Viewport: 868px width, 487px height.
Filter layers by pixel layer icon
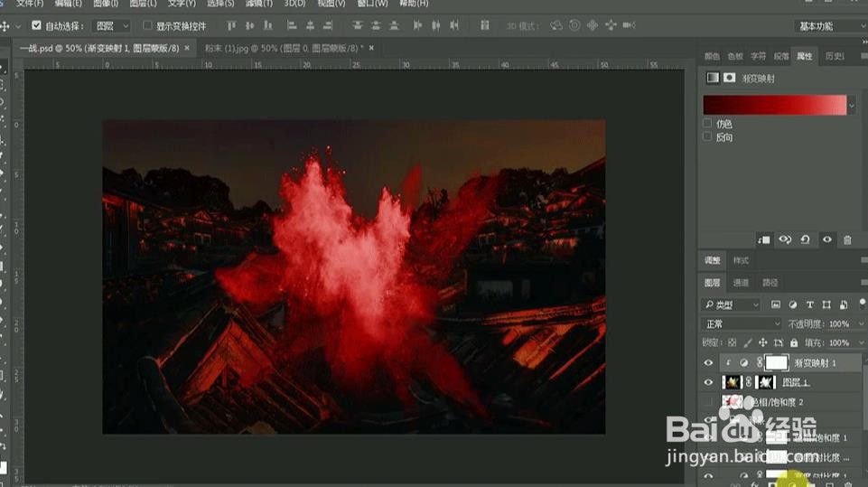(x=776, y=304)
